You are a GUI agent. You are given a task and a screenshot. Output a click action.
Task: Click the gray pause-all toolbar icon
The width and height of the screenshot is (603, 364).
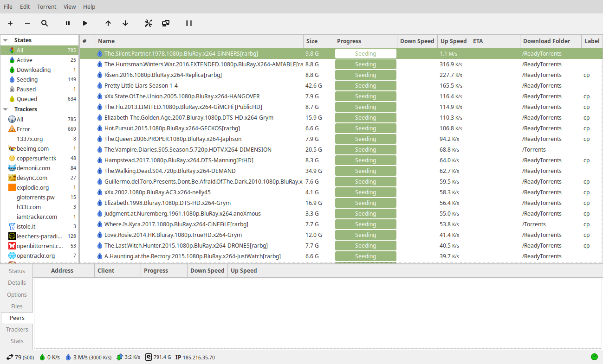coord(189,23)
